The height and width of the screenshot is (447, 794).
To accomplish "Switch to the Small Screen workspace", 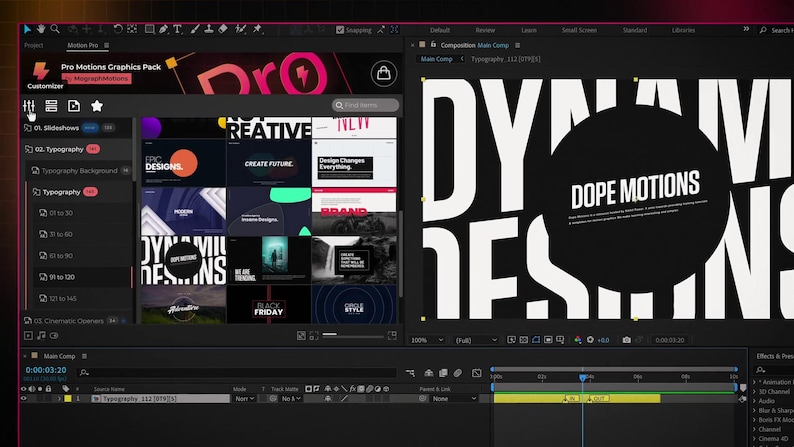I will coord(579,30).
